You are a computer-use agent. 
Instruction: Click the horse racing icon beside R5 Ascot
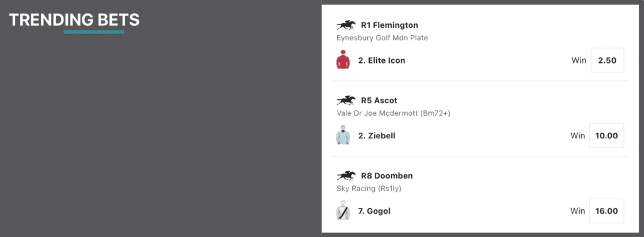(x=346, y=101)
